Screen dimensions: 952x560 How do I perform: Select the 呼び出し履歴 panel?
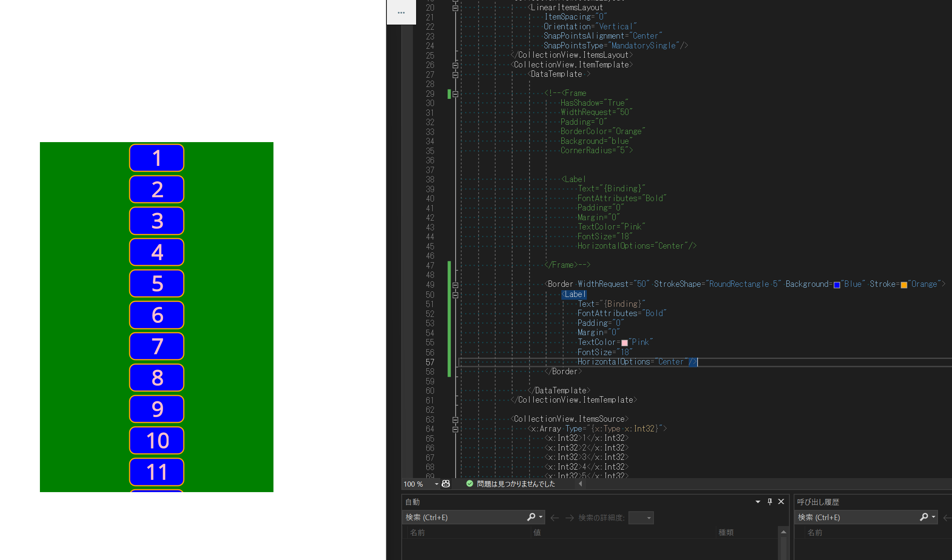tap(818, 502)
